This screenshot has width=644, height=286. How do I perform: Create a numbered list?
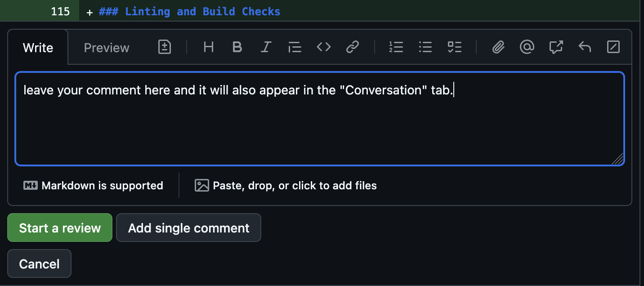click(x=396, y=47)
